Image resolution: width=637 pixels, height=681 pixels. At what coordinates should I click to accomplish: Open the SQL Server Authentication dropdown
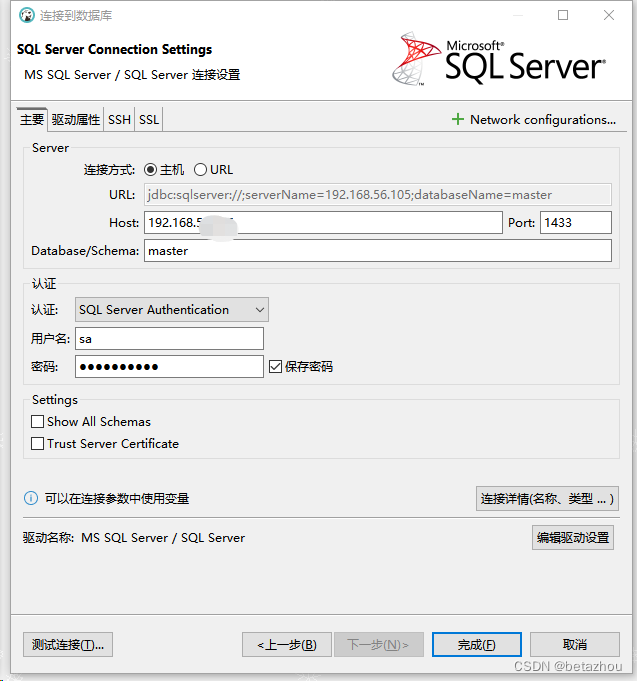coord(172,310)
